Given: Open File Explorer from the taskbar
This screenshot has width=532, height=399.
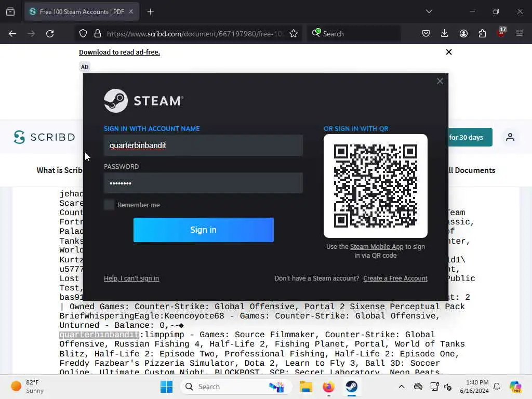Looking at the screenshot, I should point(305,387).
